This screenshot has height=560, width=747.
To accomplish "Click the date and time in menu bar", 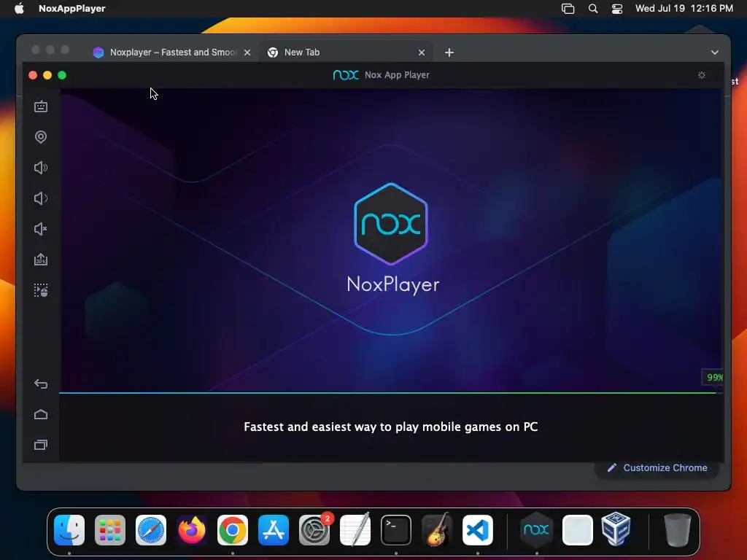I will click(x=684, y=8).
